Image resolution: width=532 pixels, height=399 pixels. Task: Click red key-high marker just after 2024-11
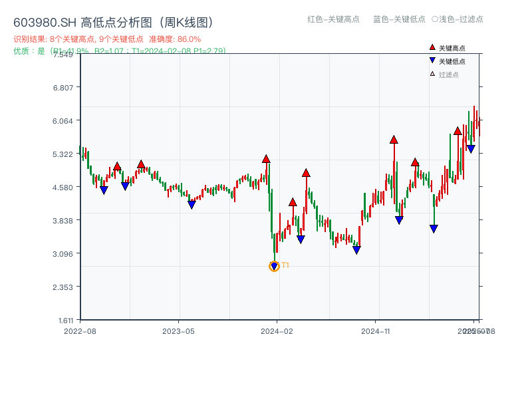coord(394,140)
